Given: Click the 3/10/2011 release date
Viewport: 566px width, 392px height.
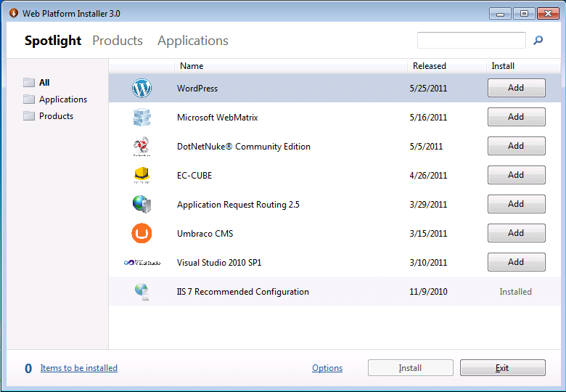Looking at the screenshot, I should (x=428, y=262).
